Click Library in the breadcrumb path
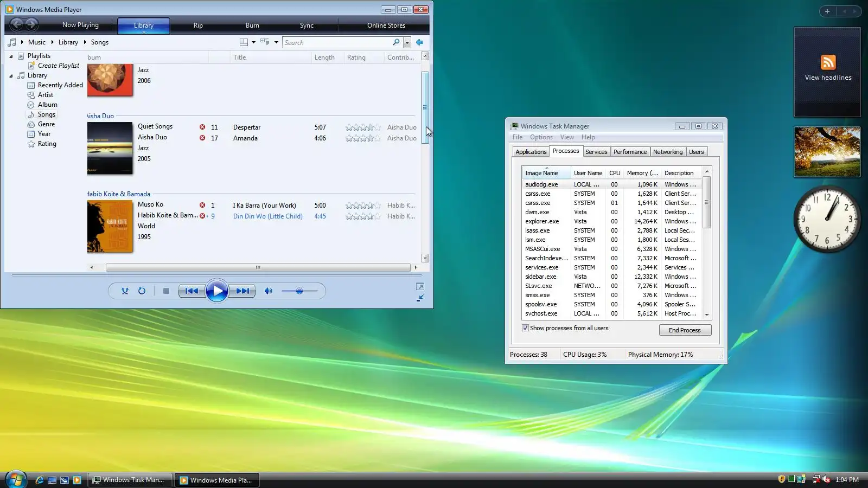This screenshot has height=488, width=868. click(x=68, y=42)
